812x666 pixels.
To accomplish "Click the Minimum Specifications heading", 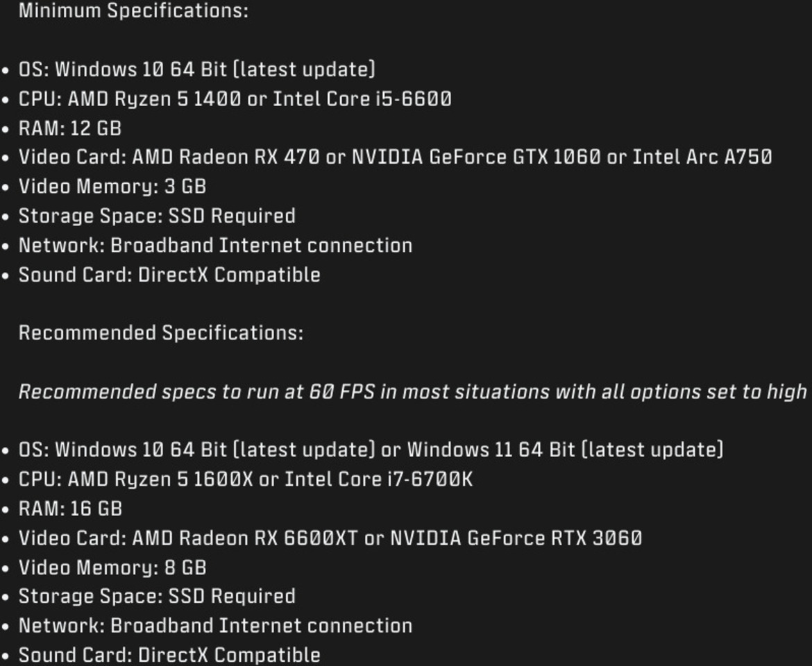I will coord(133,11).
